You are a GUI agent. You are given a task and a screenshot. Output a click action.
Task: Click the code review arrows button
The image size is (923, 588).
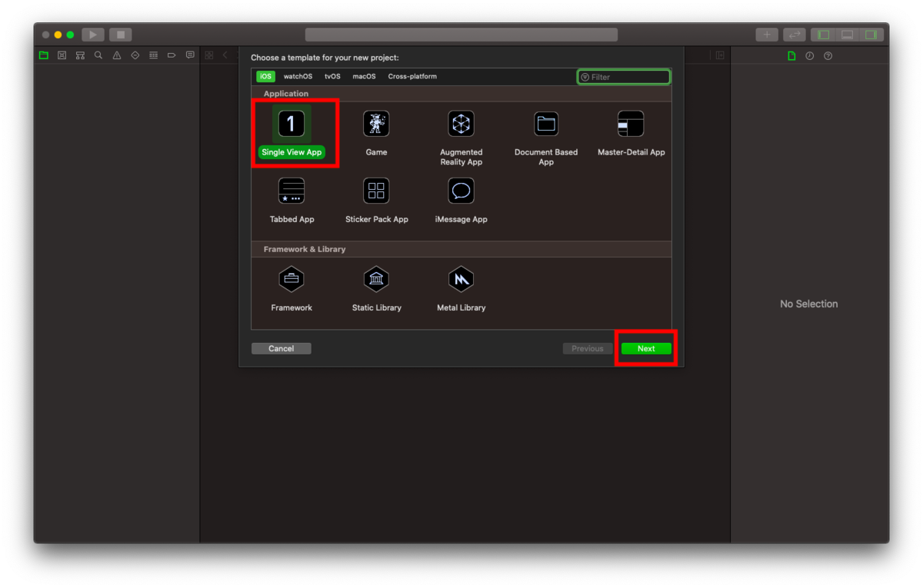tap(795, 35)
